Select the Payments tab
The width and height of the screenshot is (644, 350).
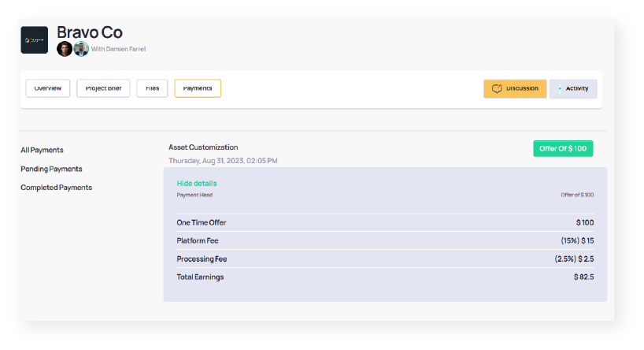click(198, 88)
